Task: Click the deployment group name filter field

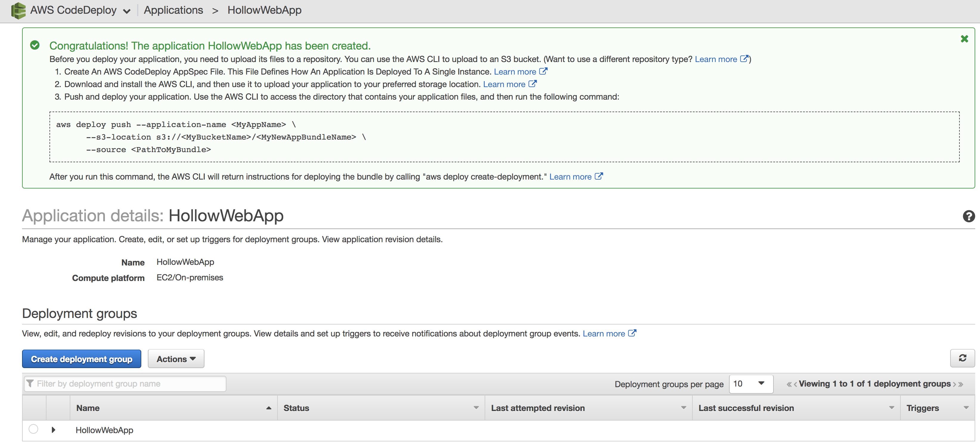Action: pyautogui.click(x=125, y=384)
